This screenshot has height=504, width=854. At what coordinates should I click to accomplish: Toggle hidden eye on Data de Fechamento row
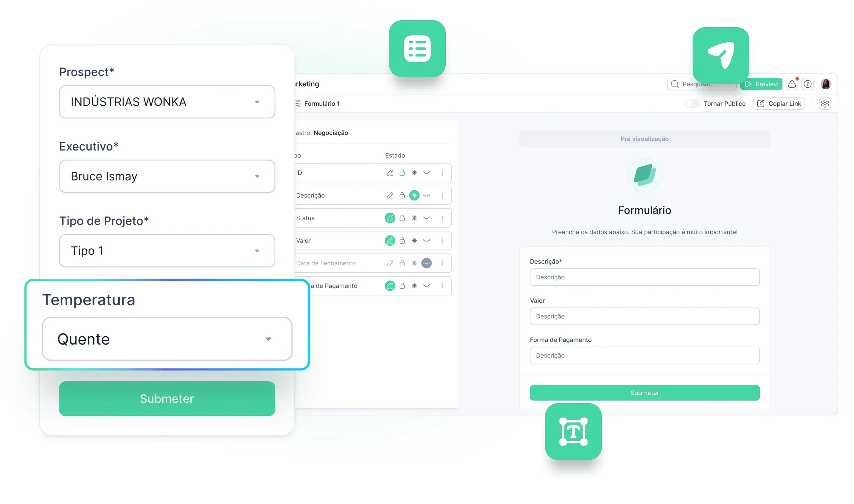coord(426,263)
